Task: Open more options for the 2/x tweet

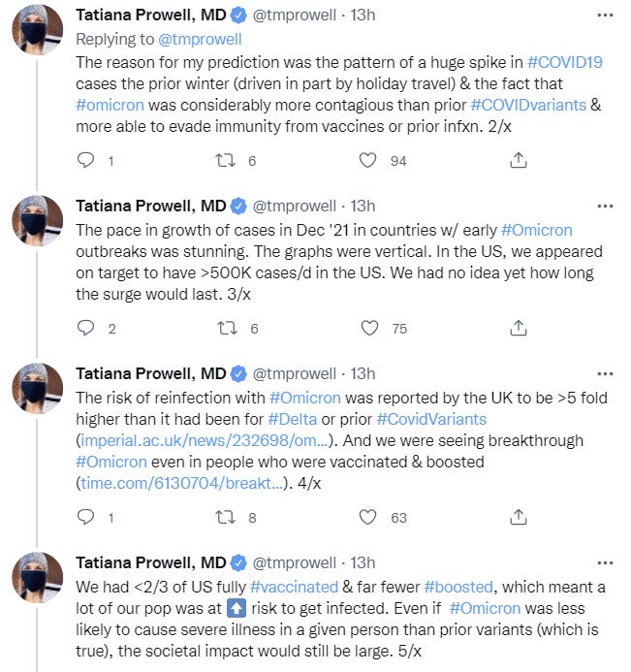Action: point(605,16)
